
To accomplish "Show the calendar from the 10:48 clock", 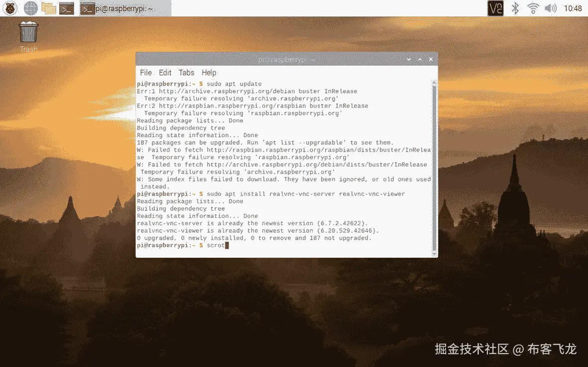I will pos(573,8).
